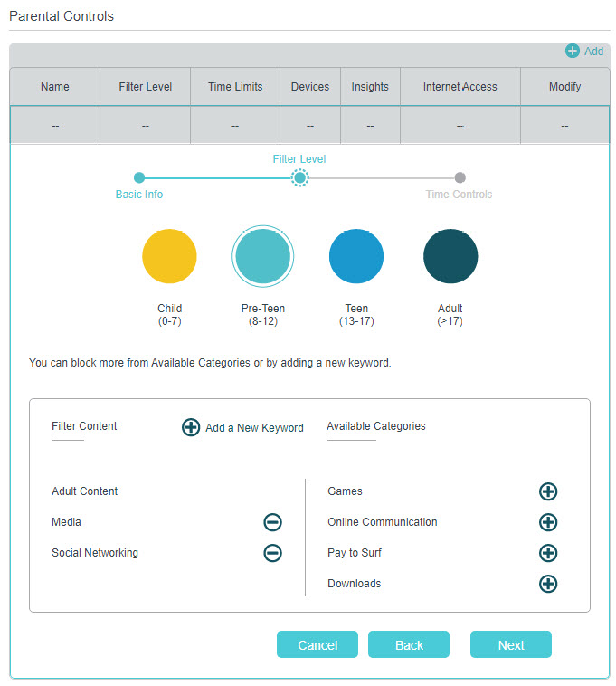This screenshot has width=616, height=686.
Task: Click the plus icon beside Add
Action: click(572, 51)
